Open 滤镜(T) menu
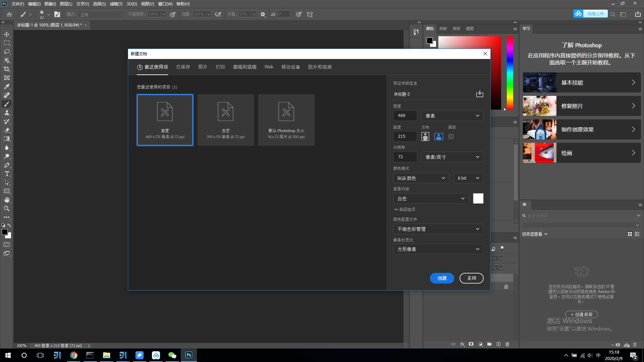The width and height of the screenshot is (644, 362). tap(116, 4)
